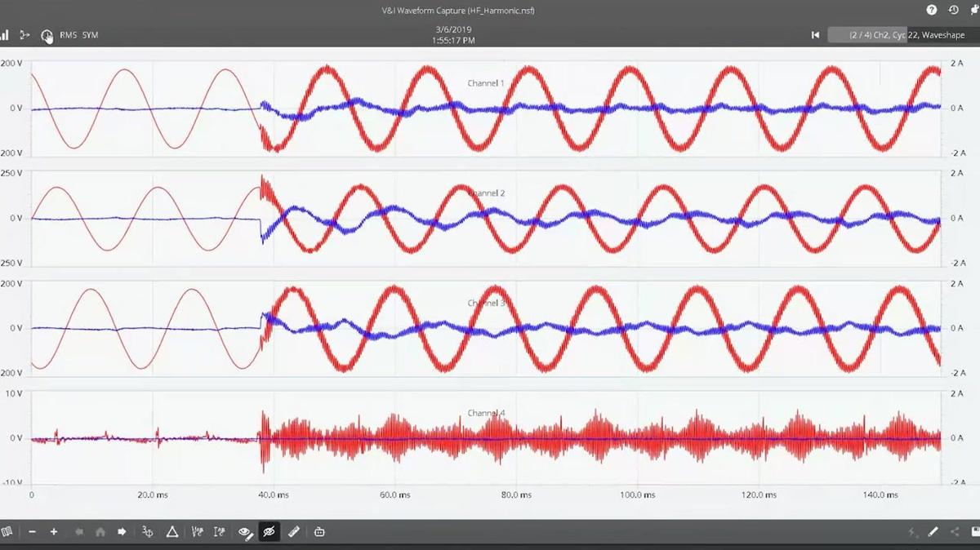Select the ruler measurement tool

coord(292,531)
